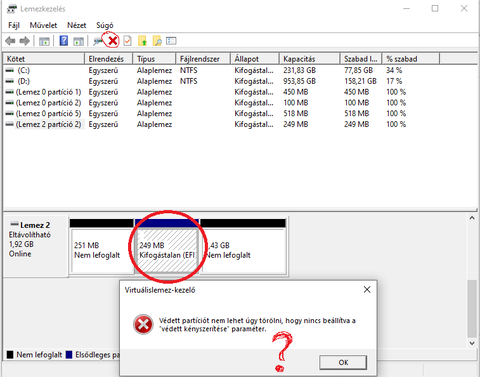This screenshot has width=480, height=377.
Task: Click the vertical scrollbar thumb in disk pane
Action: click(472, 309)
